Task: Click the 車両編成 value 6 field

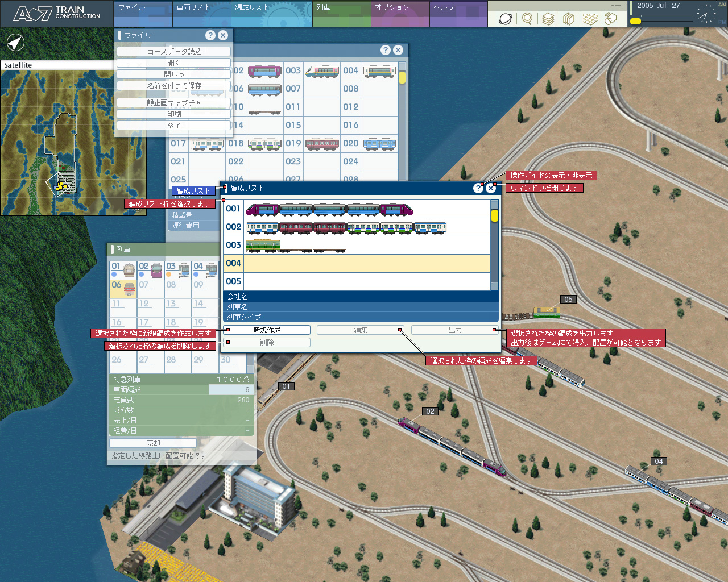Action: point(230,390)
